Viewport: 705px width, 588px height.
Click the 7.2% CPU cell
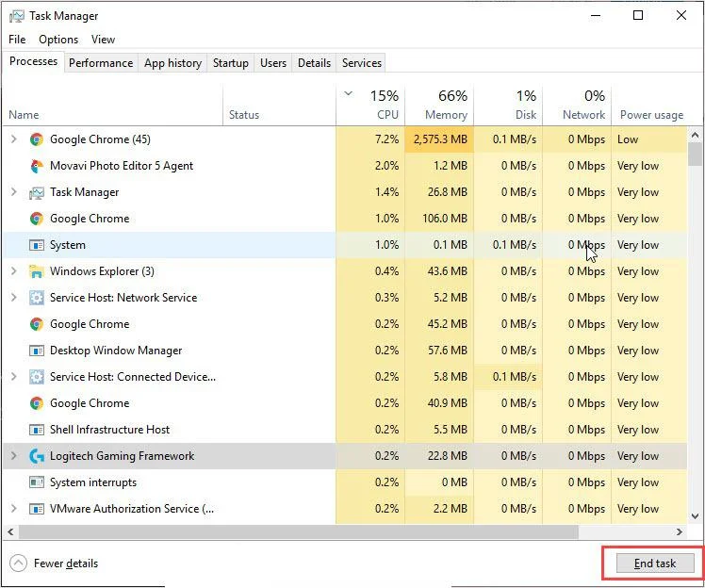[370, 139]
